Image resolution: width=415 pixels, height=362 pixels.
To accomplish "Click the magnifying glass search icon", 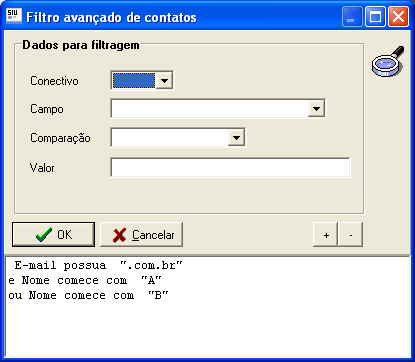I will (388, 61).
